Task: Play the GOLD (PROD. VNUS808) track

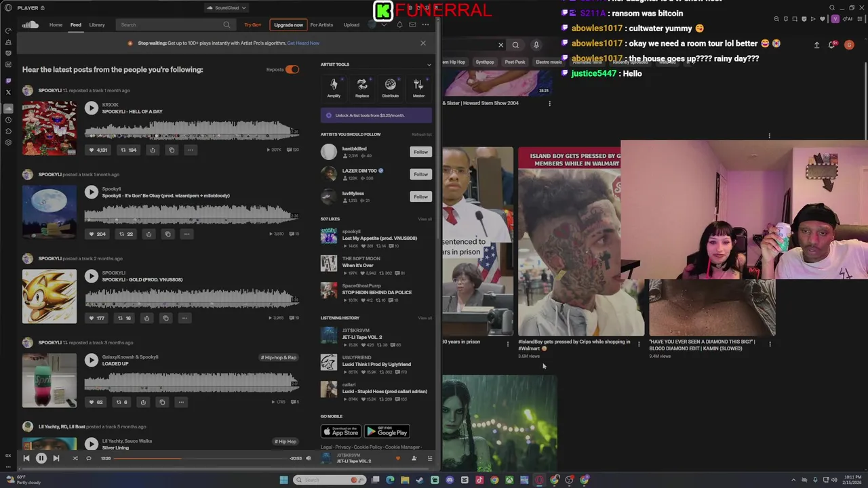Action: pos(92,277)
